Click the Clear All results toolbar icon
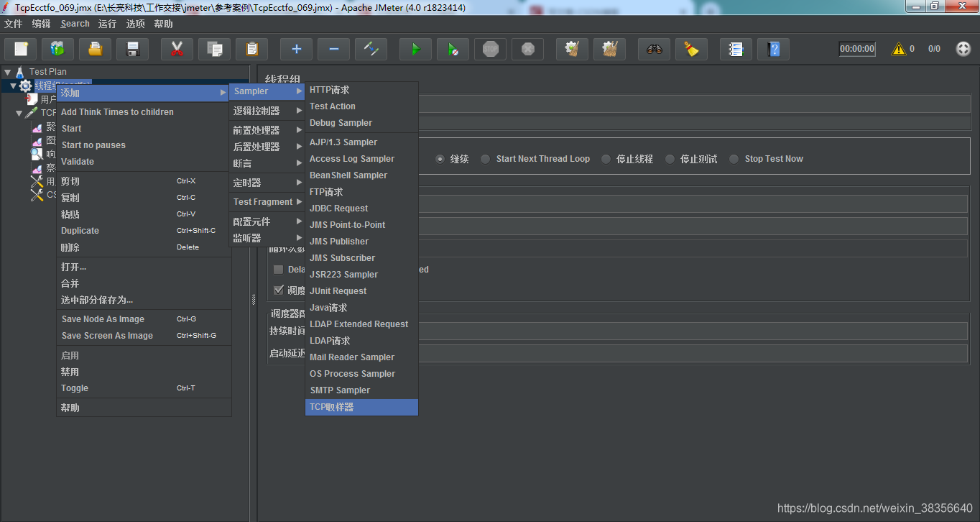This screenshot has width=980, height=522. [609, 49]
